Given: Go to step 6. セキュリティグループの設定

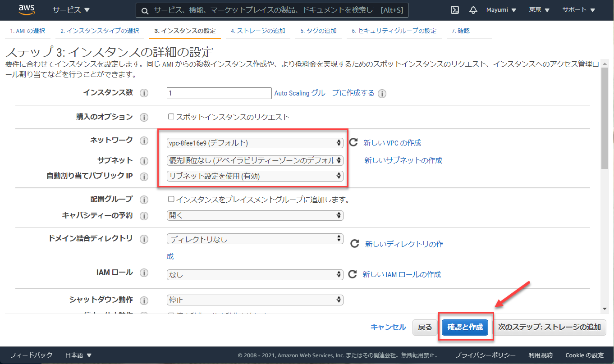Looking at the screenshot, I should [394, 31].
